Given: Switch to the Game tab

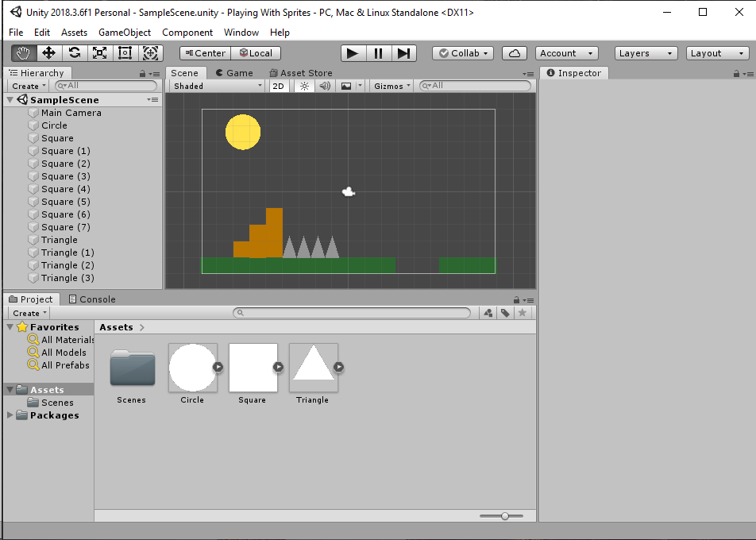Looking at the screenshot, I should point(234,72).
